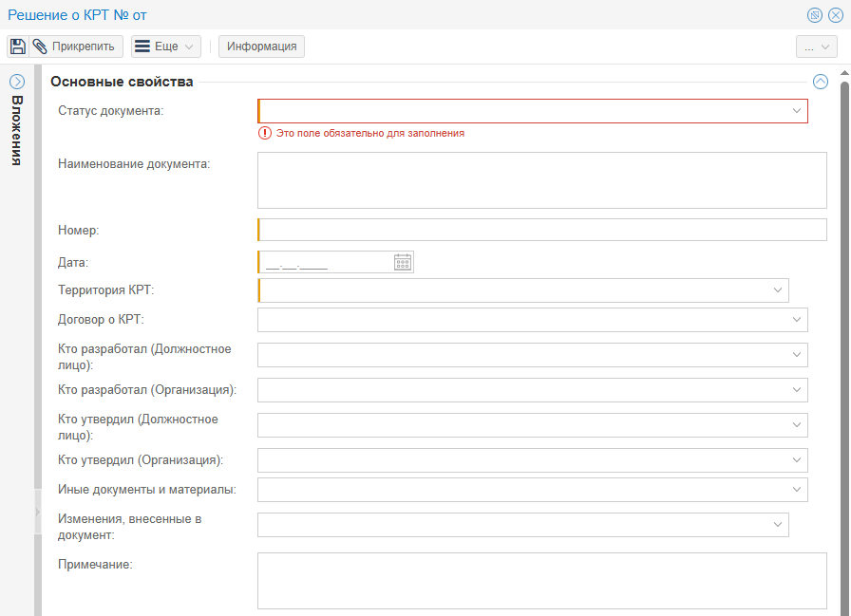Viewport: 851px width, 616px height.
Task: Click the save floppy disk icon
Action: click(x=18, y=47)
